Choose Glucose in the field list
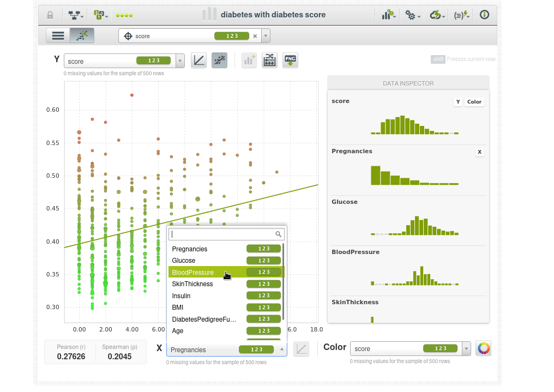554x392 pixels. click(x=184, y=261)
